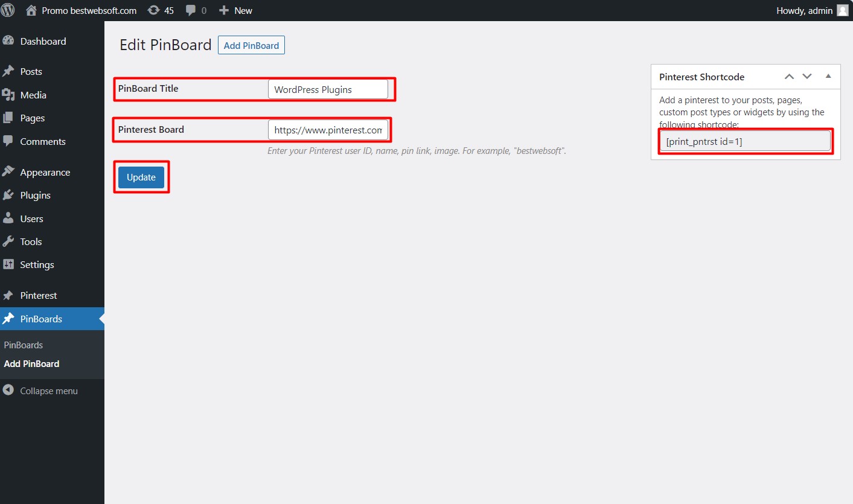The height and width of the screenshot is (504, 853).
Task: Click the 'Enter your Pinterest user ID' hint
Action: click(x=417, y=150)
